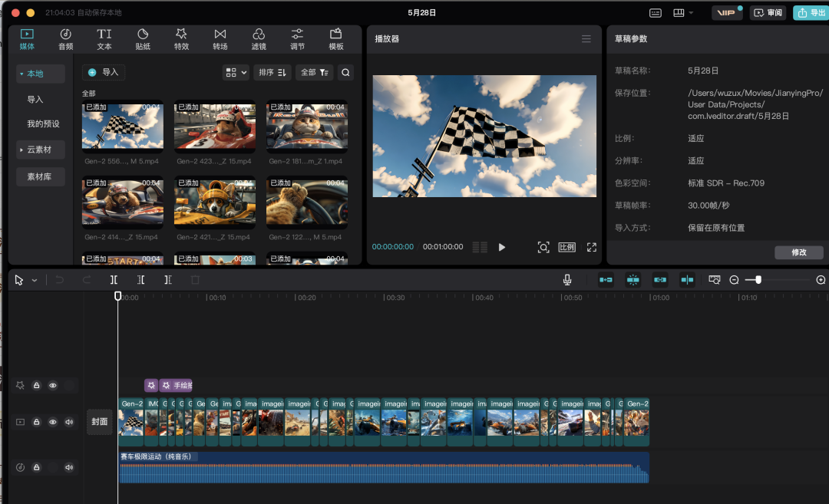
Task: Select 导入 in the left sidebar
Action: coord(35,99)
